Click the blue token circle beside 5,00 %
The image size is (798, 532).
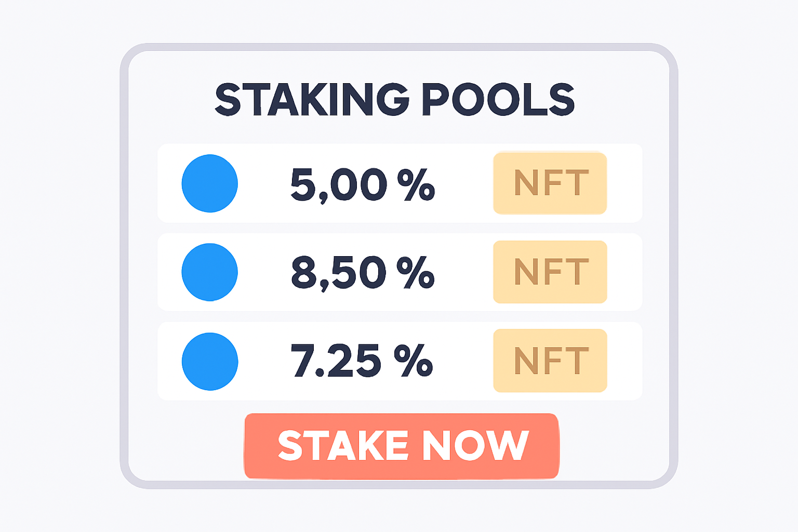coord(210,183)
